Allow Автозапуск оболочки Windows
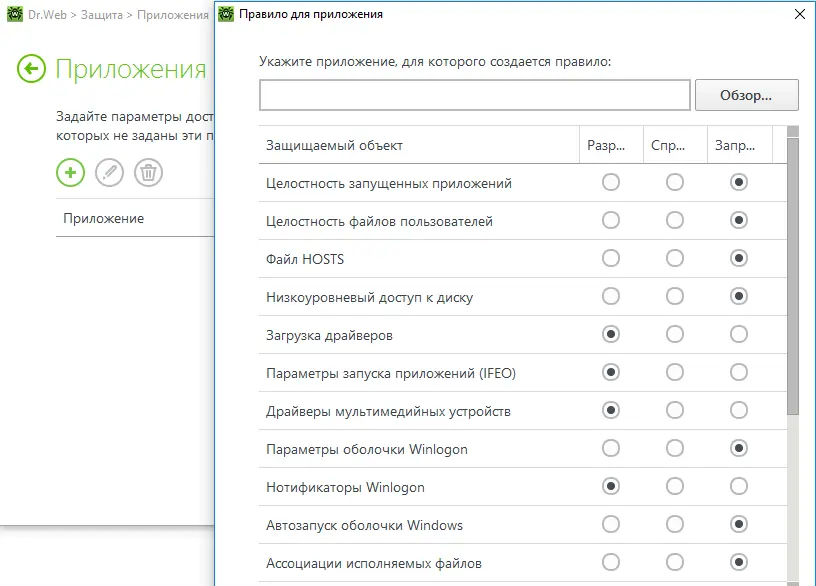The image size is (816, 586). click(x=611, y=524)
